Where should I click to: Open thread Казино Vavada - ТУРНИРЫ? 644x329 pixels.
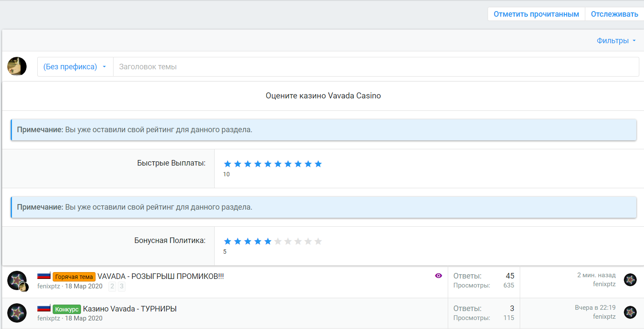[130, 309]
